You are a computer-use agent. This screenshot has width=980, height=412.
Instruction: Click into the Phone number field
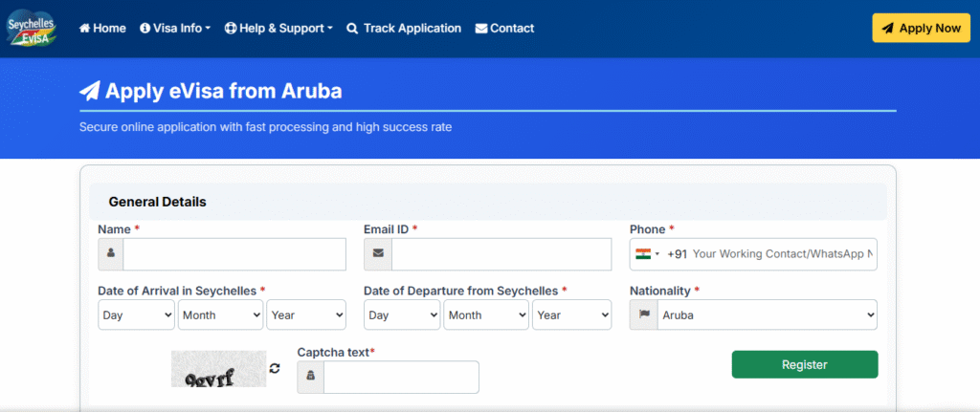click(x=782, y=254)
